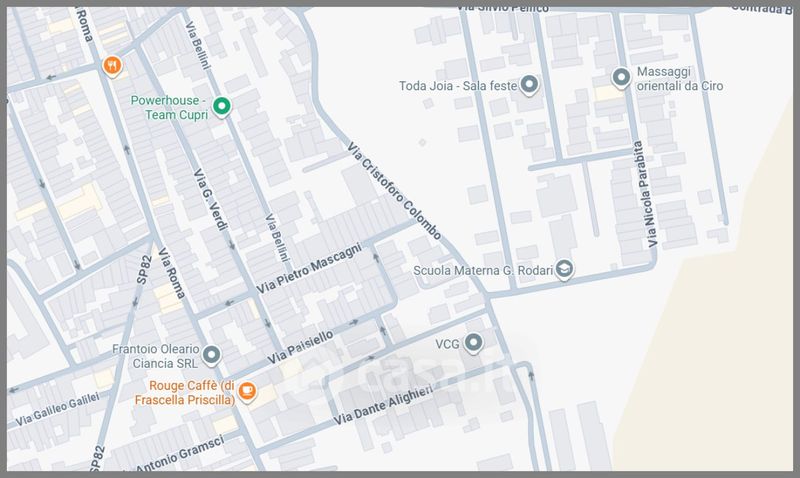Click the SP82 label beside Via Roma
800x478 pixels.
click(144, 270)
